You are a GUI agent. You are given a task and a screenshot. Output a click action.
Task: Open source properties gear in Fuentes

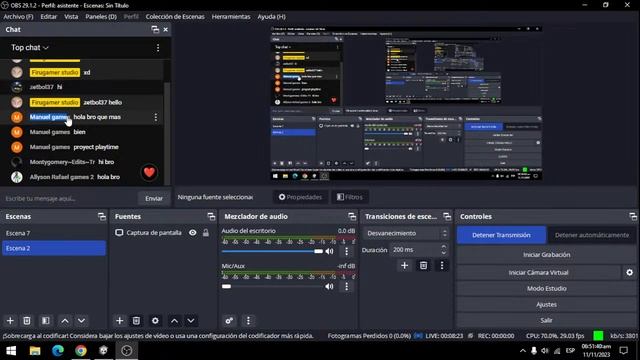click(x=155, y=321)
